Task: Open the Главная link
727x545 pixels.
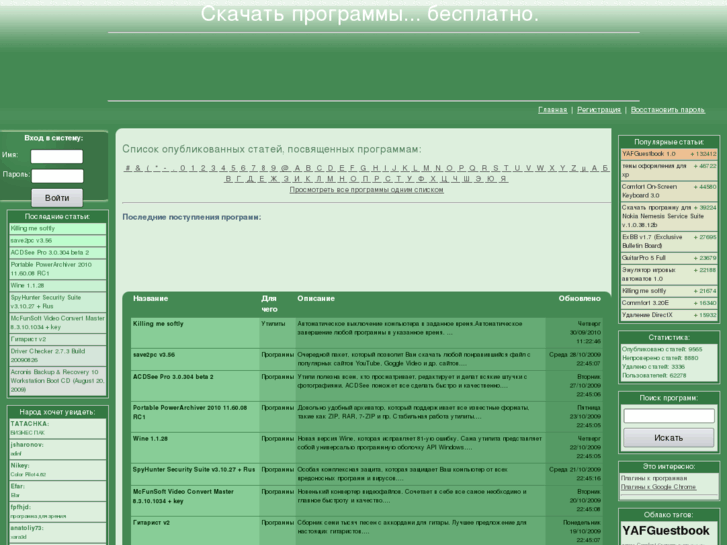Action: pos(552,110)
